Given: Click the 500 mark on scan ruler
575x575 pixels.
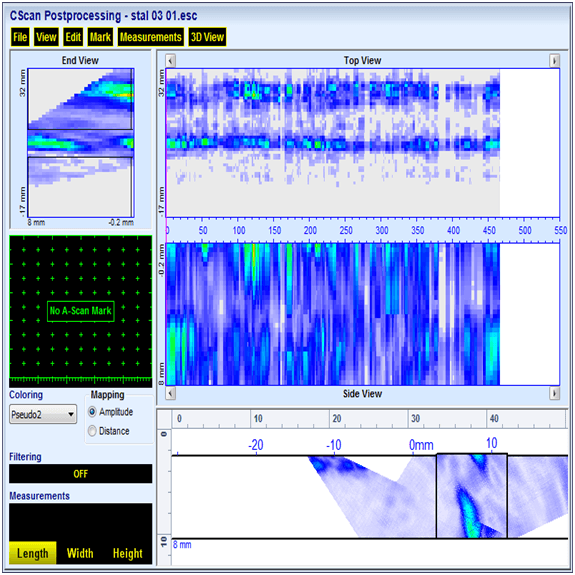Looking at the screenshot, I should [x=525, y=230].
